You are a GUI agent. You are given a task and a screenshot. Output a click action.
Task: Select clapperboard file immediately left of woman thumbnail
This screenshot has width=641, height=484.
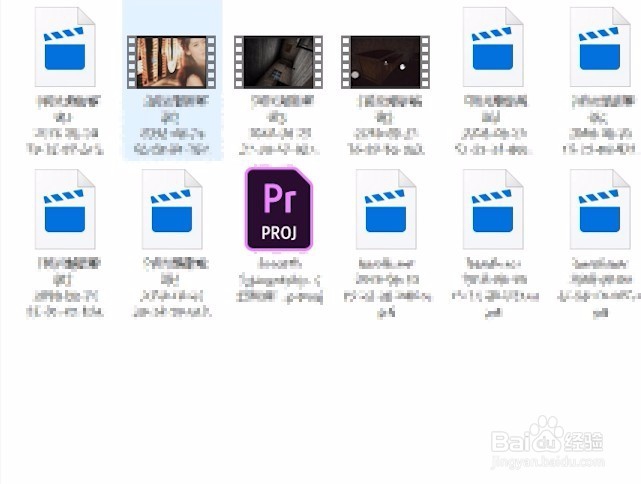point(65,47)
